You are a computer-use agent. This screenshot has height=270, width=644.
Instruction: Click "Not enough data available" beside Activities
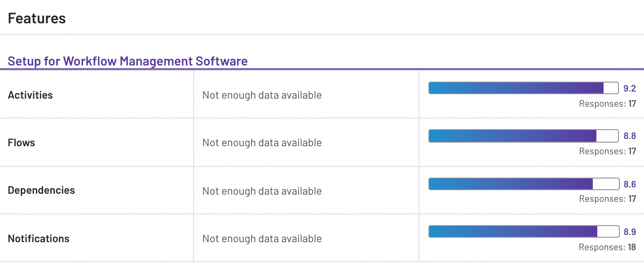click(x=262, y=95)
